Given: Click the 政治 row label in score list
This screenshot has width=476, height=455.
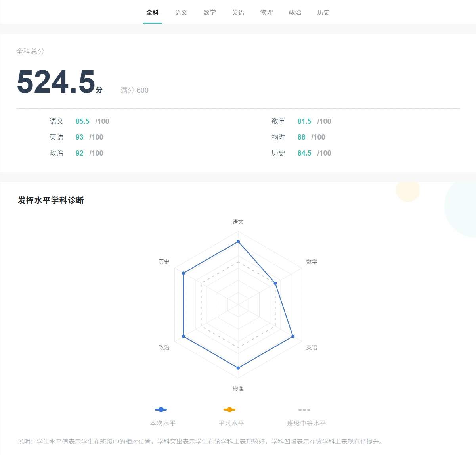Looking at the screenshot, I should pyautogui.click(x=57, y=153).
